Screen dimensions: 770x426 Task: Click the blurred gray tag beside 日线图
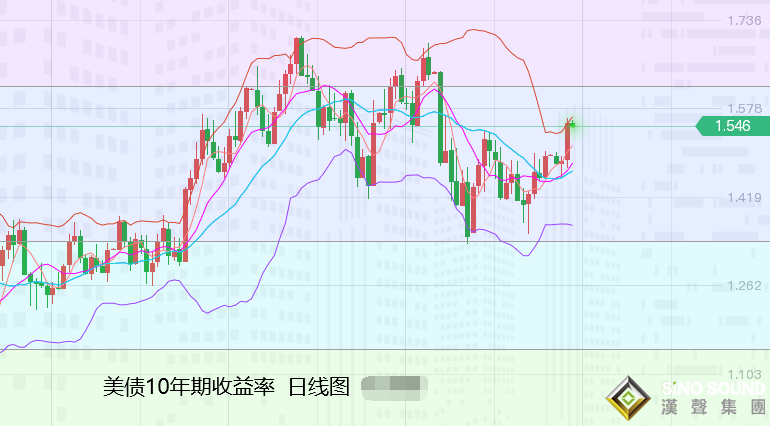394,387
